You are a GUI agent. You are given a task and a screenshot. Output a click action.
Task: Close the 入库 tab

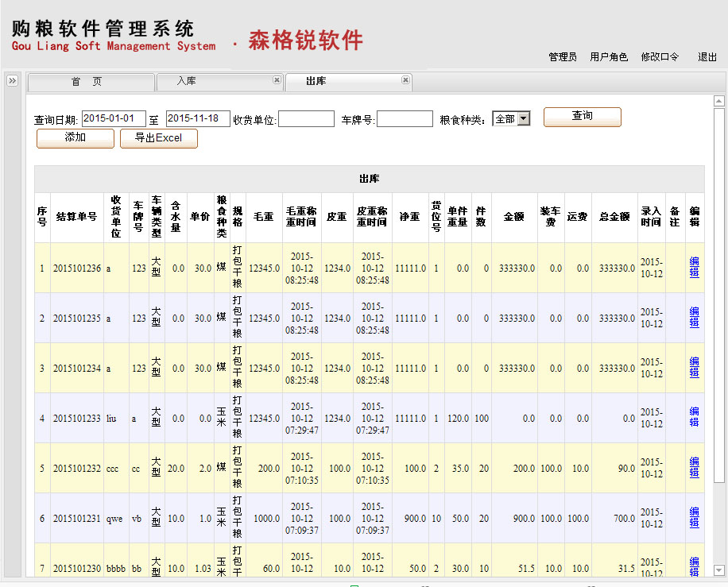[x=277, y=80]
